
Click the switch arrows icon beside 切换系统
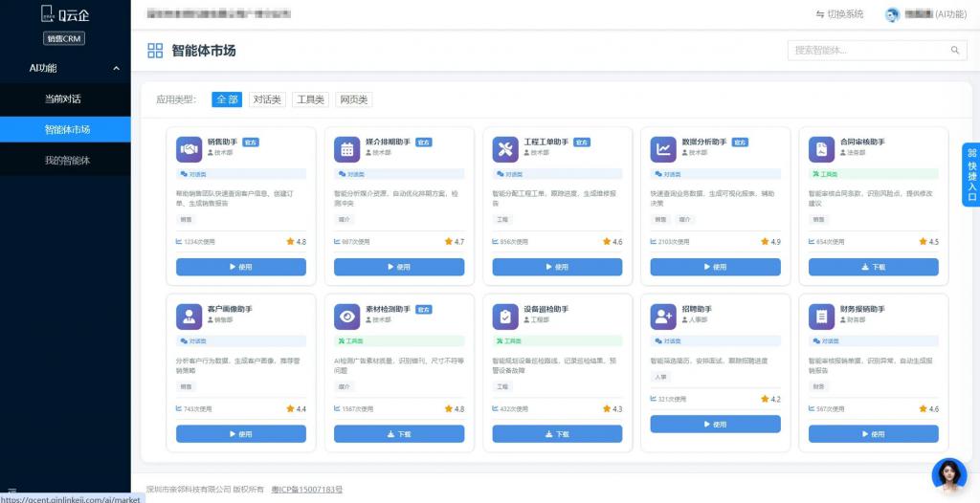tap(820, 13)
